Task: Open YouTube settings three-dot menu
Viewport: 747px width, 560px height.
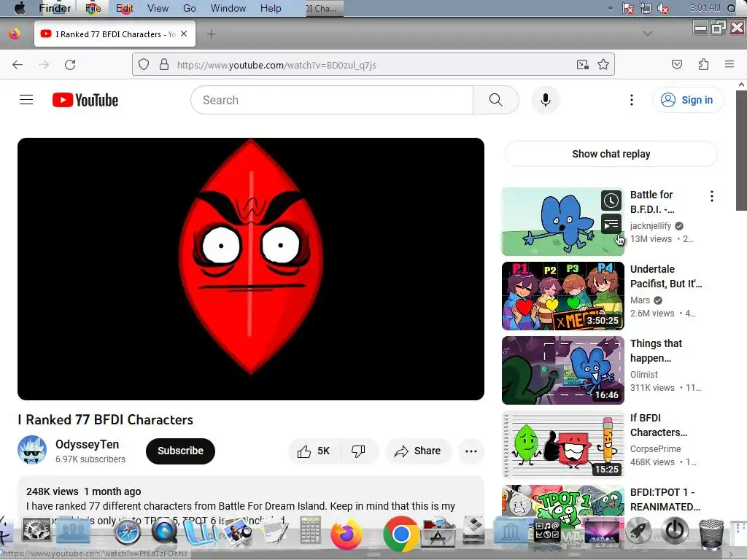Action: coord(632,100)
